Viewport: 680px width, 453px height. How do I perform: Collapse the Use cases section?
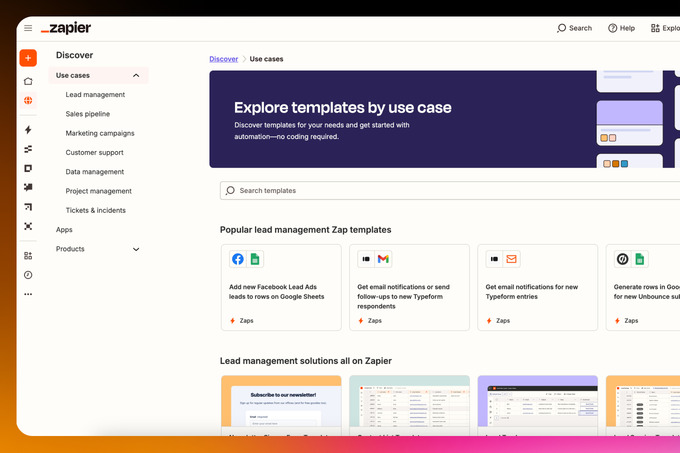[x=136, y=75]
